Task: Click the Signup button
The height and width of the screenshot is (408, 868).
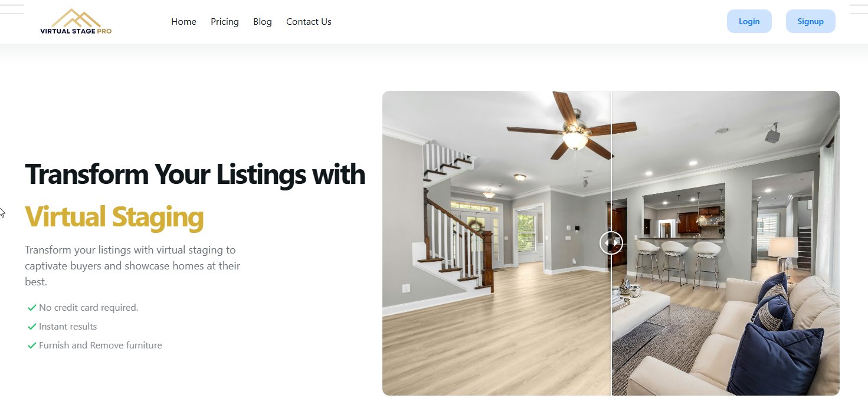Action: 810,21
